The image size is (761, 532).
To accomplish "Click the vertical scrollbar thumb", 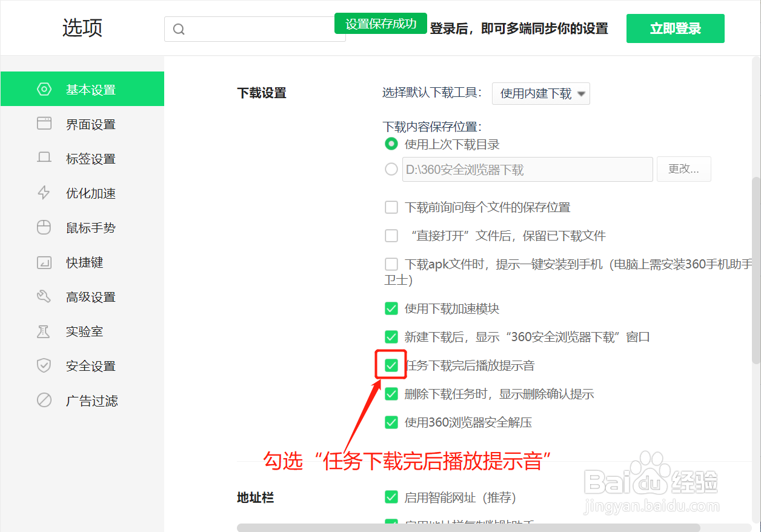I will pos(756,270).
